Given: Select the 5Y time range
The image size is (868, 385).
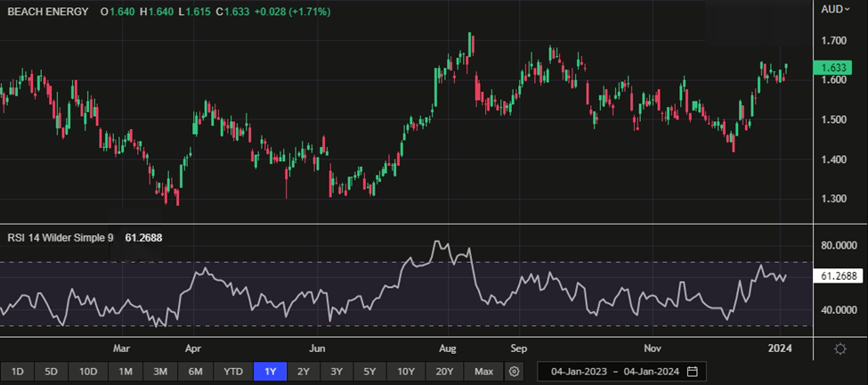Looking at the screenshot, I should (x=369, y=371).
